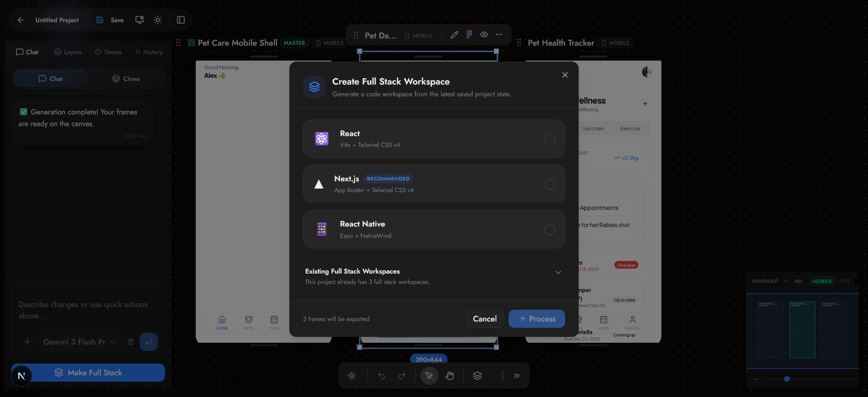Switch to the Theme tab
Screen dimensions: 868x397
tap(108, 52)
